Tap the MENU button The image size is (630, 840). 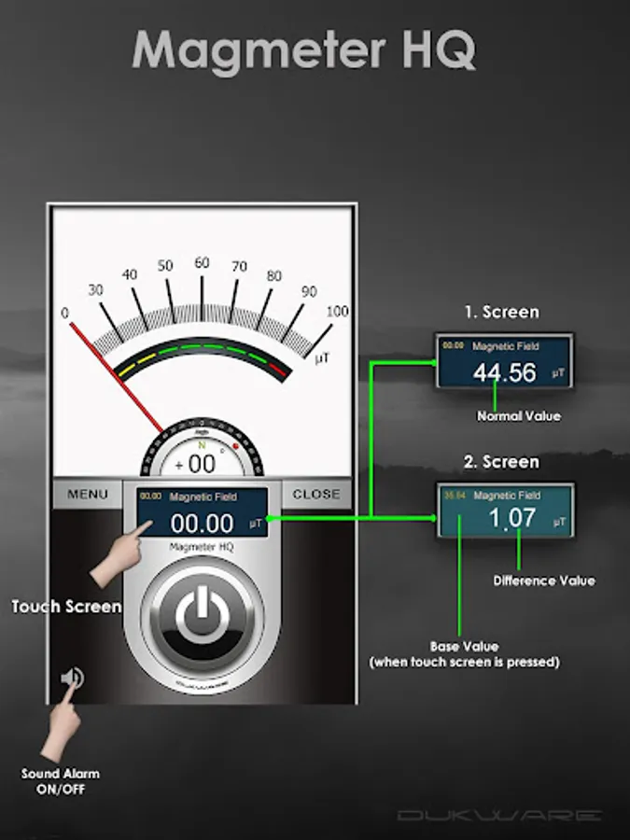point(88,494)
